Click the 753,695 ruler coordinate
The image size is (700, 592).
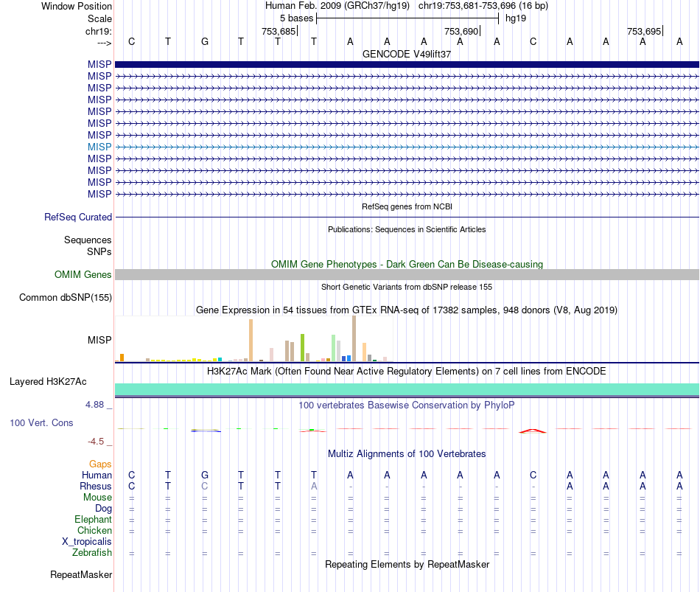pos(644,31)
